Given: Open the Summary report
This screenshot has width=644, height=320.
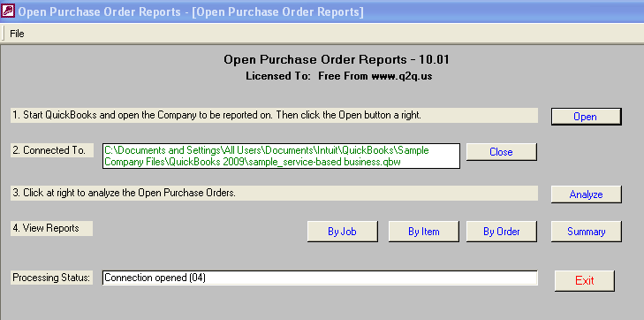Looking at the screenshot, I should (586, 232).
